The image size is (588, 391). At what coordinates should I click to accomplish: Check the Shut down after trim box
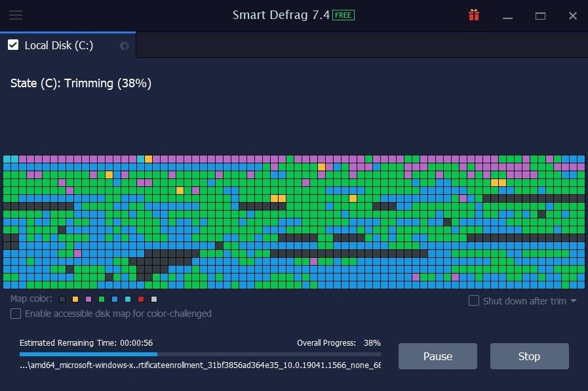point(474,300)
